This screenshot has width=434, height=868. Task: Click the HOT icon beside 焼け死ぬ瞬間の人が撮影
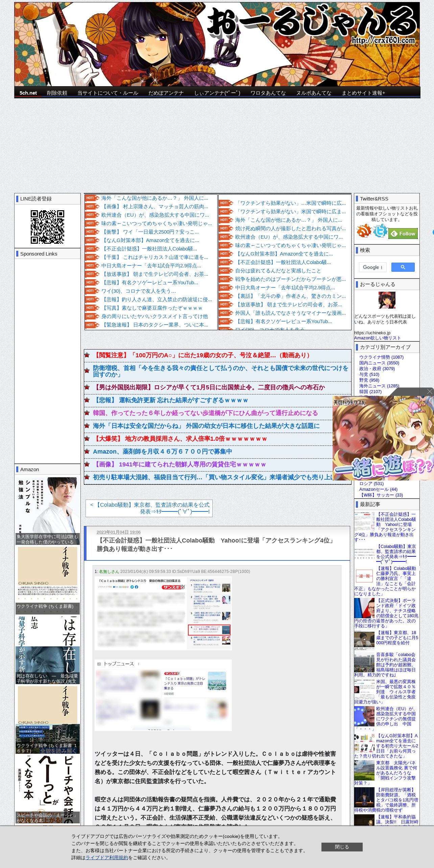(226, 228)
